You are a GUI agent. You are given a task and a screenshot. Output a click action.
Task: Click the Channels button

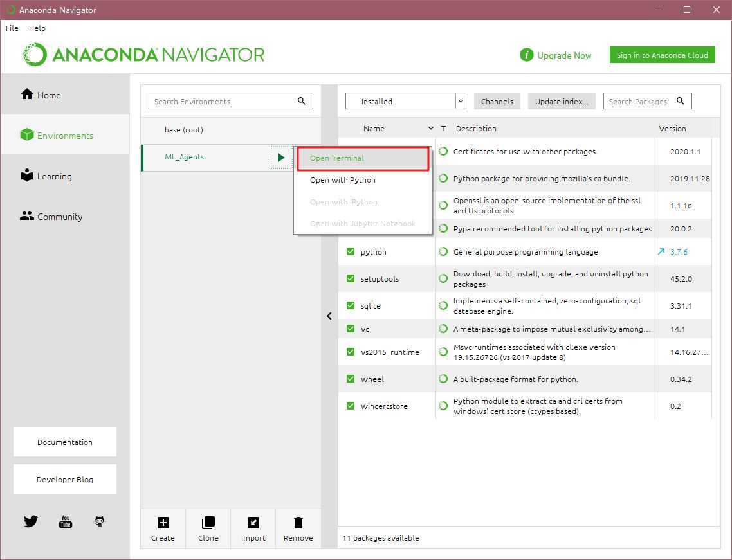(x=497, y=102)
